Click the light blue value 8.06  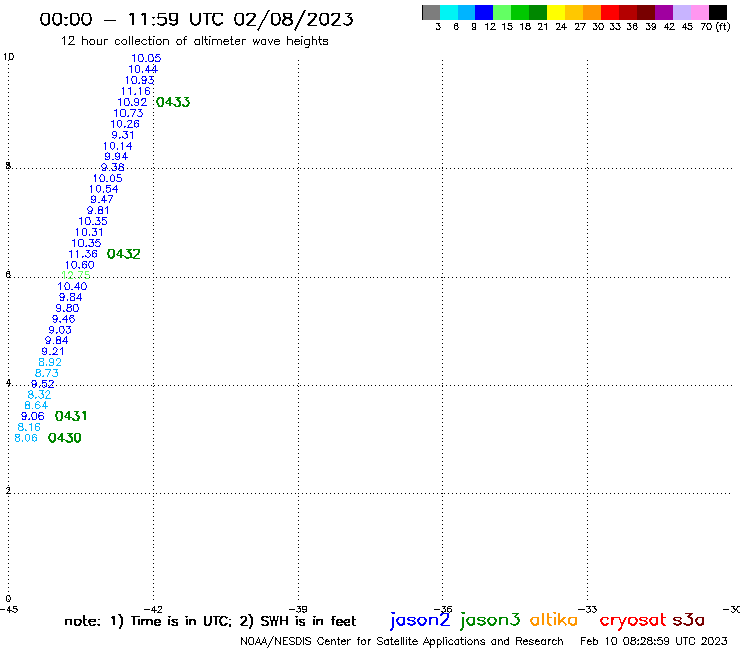pyautogui.click(x=26, y=438)
